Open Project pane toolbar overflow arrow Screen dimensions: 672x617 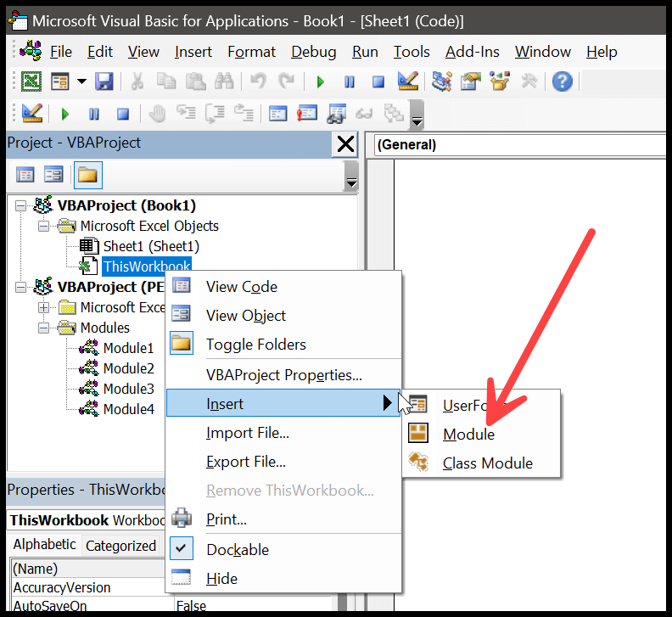(351, 177)
